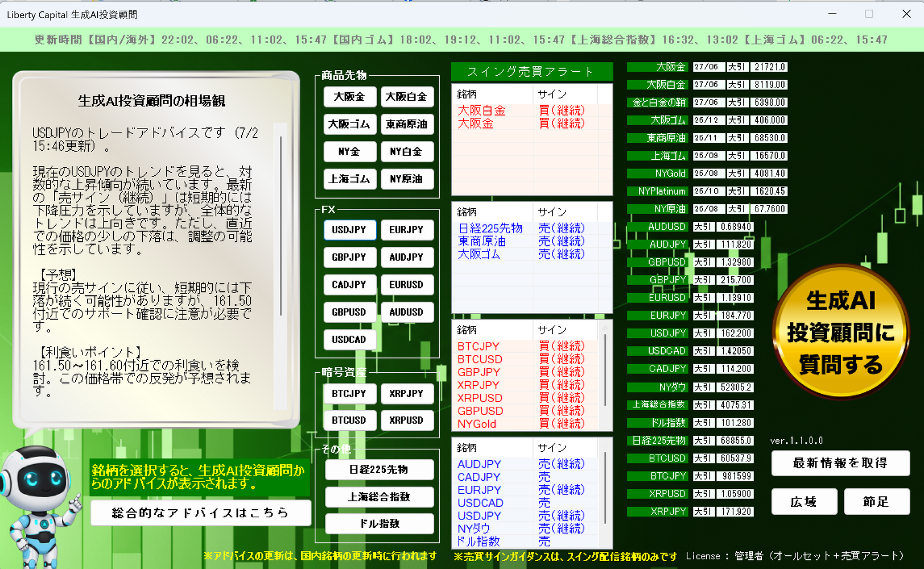Image resolution: width=924 pixels, height=569 pixels.
Task: Click the gold 生成AI投資顧問に質問する badge
Action: [x=840, y=332]
